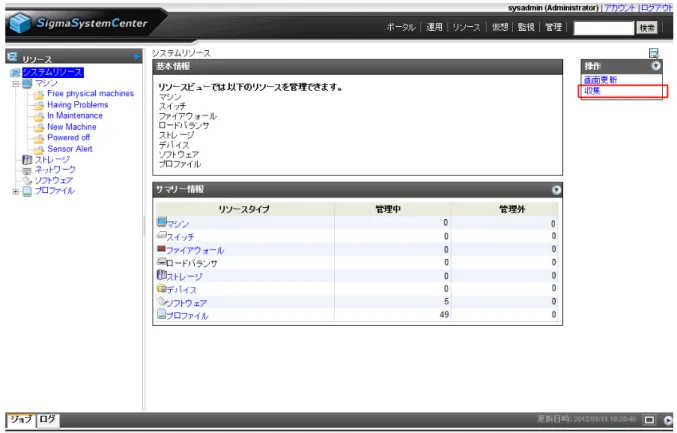Collapse the サマリー情報 panel
This screenshot has width=677, height=433.
(556, 190)
